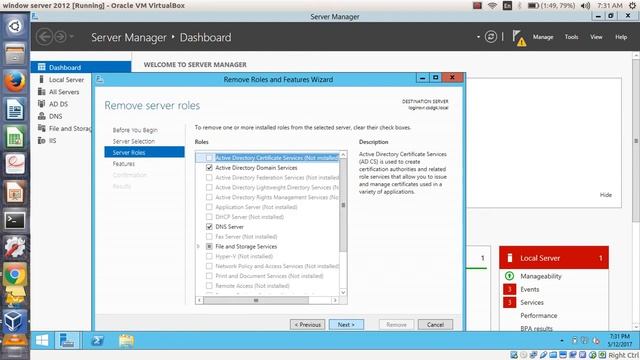Click the Fax Server checkbox
Viewport: 640px width, 360px height.
[209, 236]
